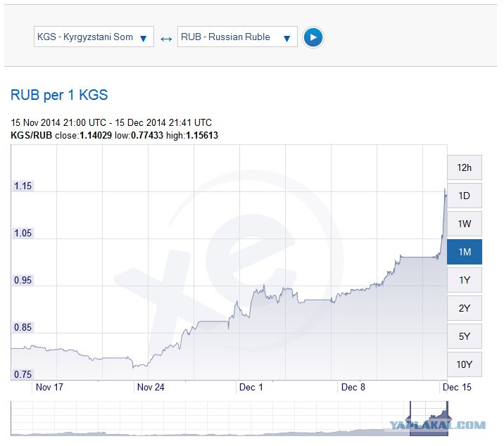Image resolution: width=504 pixels, height=446 pixels.
Task: Choose the 5Y chart range
Action: (464, 336)
